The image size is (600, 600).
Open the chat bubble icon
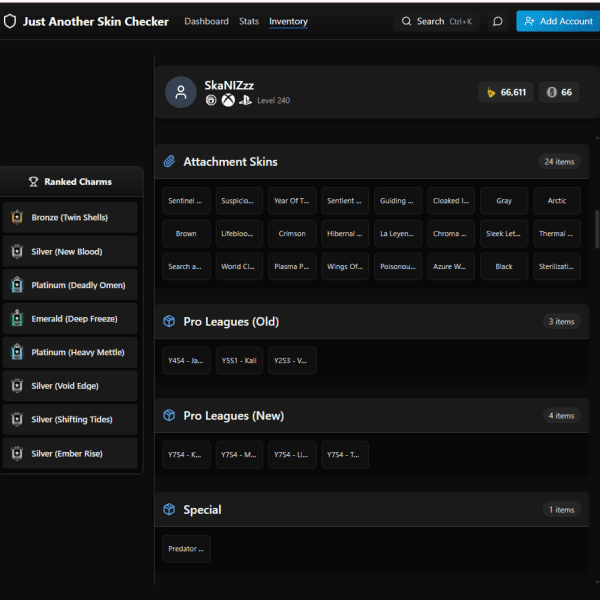coord(497,21)
